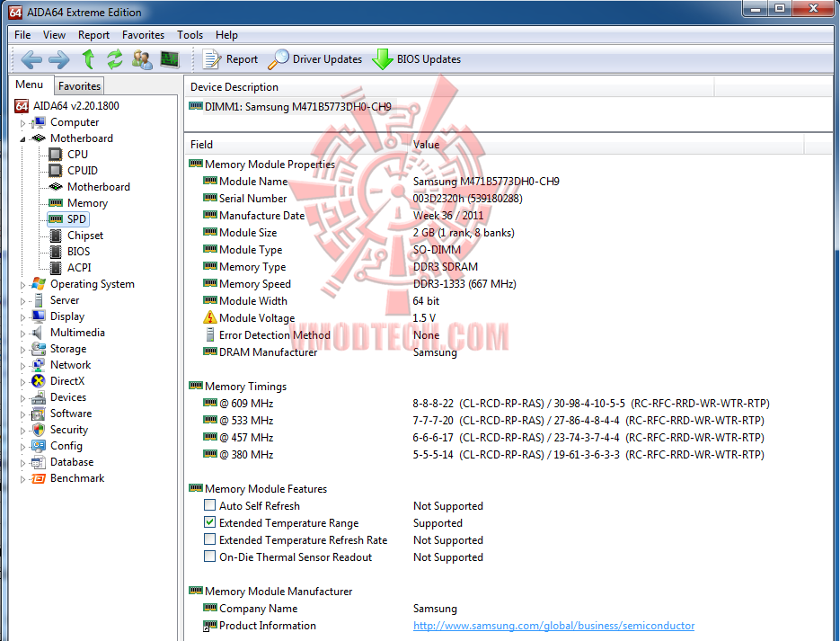Open the Report menu
840x641 pixels.
[x=93, y=35]
